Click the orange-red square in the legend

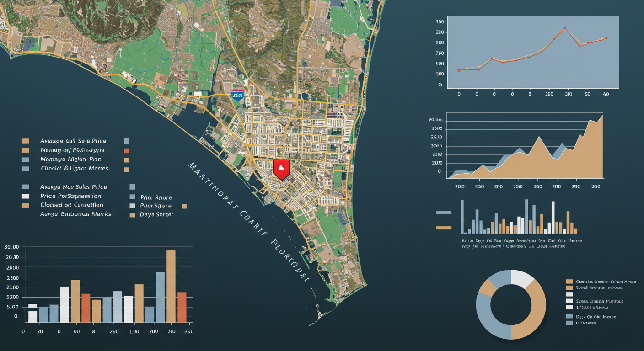(x=127, y=150)
